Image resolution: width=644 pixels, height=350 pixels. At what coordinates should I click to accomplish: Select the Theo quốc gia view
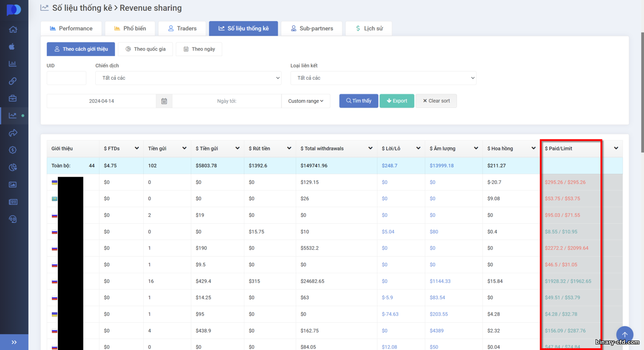click(x=146, y=49)
